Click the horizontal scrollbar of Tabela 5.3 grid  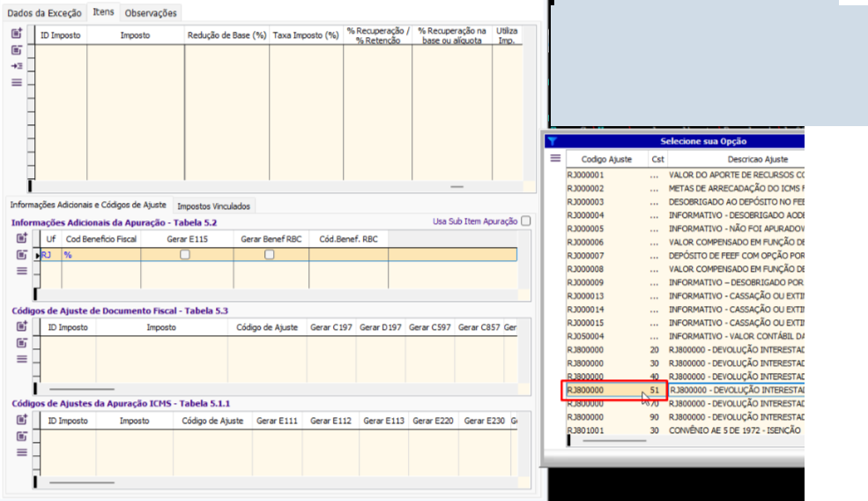[x=82, y=389]
